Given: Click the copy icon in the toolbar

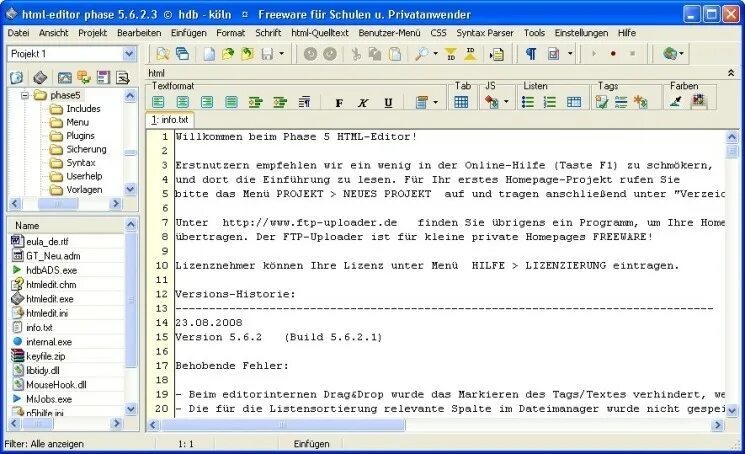Looking at the screenshot, I should (375, 54).
